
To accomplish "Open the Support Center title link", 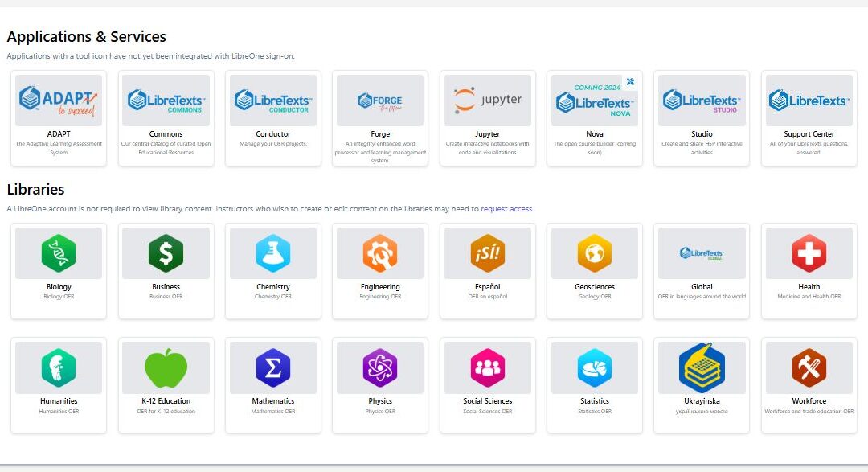I will (x=809, y=134).
